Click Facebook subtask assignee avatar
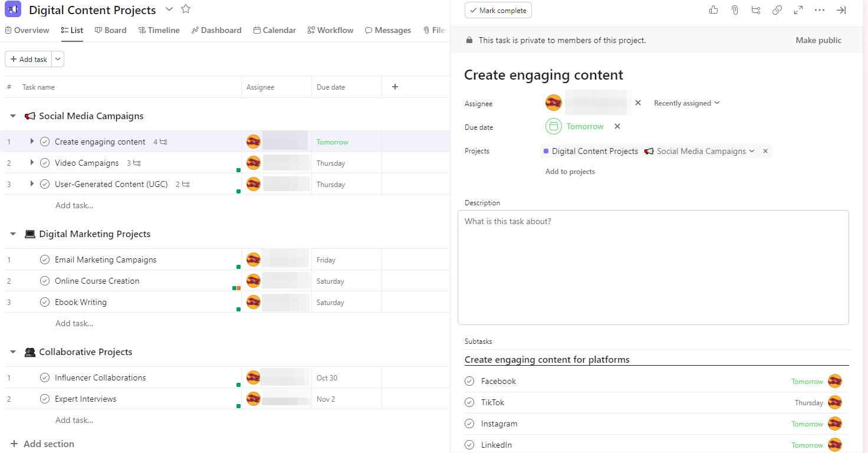Image resolution: width=868 pixels, height=453 pixels. click(834, 381)
